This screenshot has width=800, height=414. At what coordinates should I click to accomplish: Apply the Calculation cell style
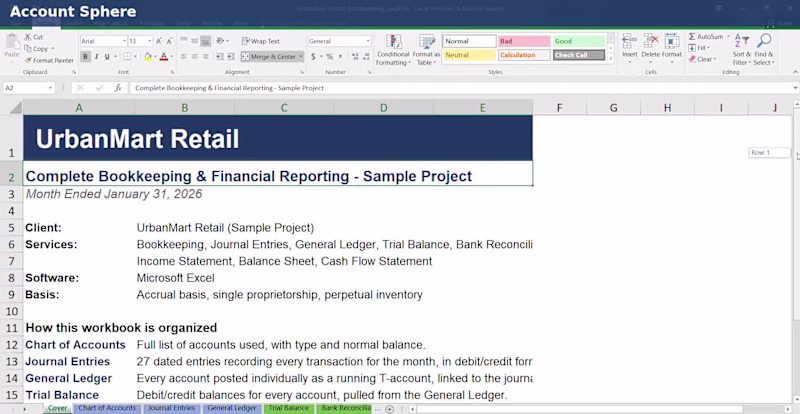click(524, 55)
